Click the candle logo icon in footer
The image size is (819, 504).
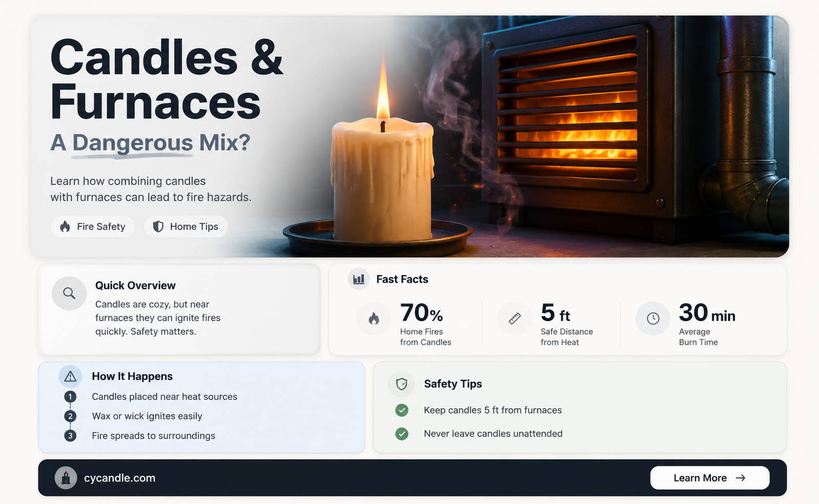[66, 478]
